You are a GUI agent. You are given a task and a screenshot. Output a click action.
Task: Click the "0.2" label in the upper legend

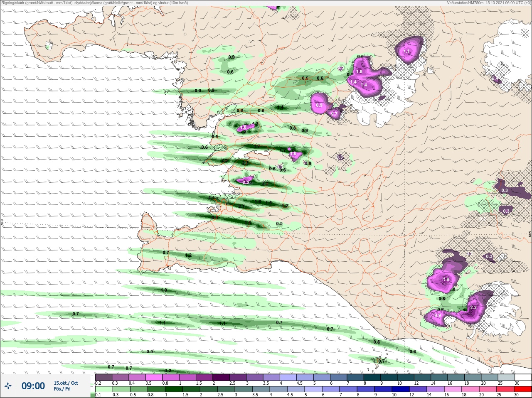click(x=98, y=383)
